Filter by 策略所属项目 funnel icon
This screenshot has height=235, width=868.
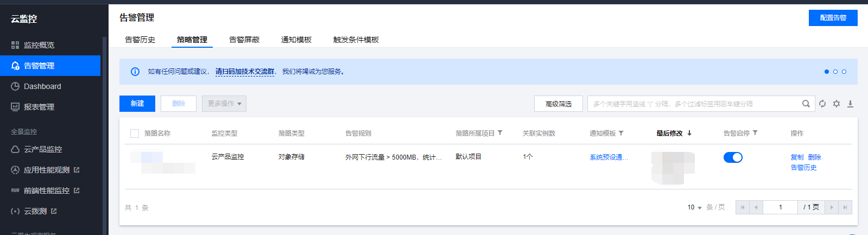click(x=500, y=133)
